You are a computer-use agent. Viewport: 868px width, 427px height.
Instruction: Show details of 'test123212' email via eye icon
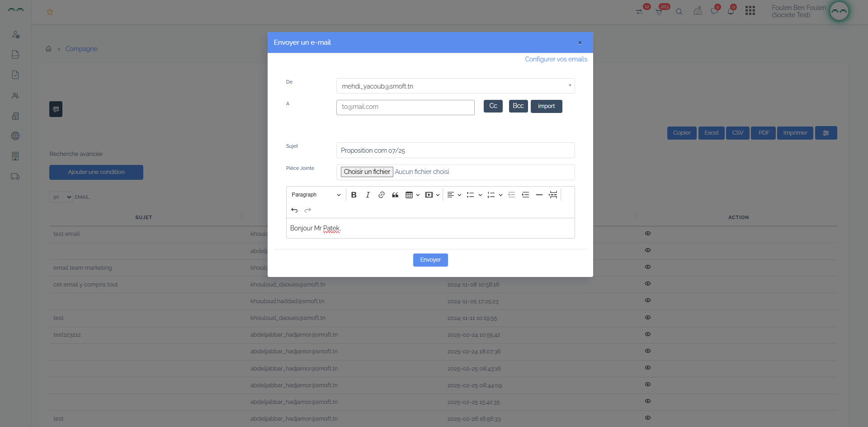[647, 334]
